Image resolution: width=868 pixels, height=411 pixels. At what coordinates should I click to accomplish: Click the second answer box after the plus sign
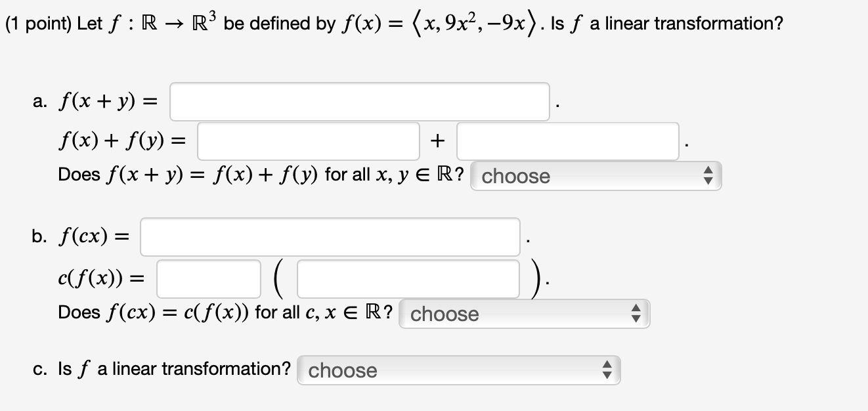click(568, 141)
